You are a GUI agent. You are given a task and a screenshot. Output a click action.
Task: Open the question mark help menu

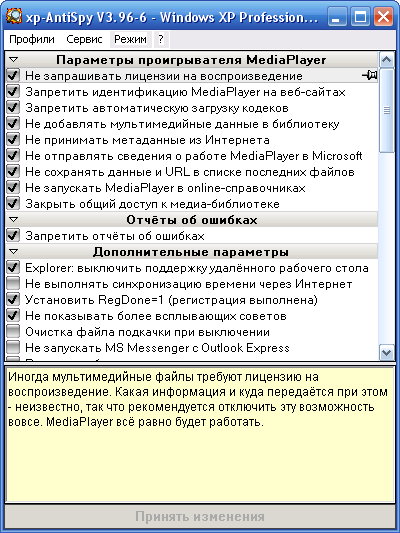pos(161,39)
